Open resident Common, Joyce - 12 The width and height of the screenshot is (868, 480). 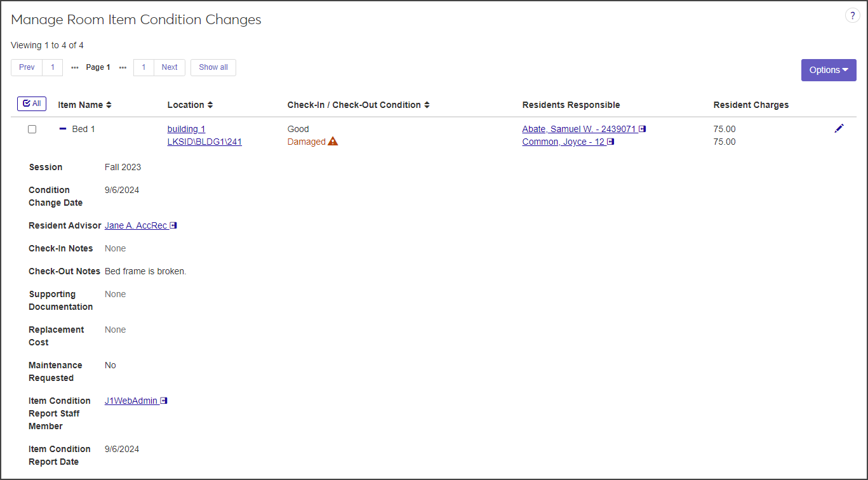point(563,142)
